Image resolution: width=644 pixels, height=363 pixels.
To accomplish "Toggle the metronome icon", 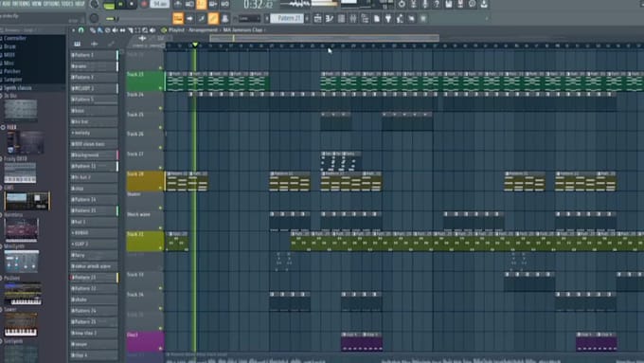I will [x=178, y=4].
